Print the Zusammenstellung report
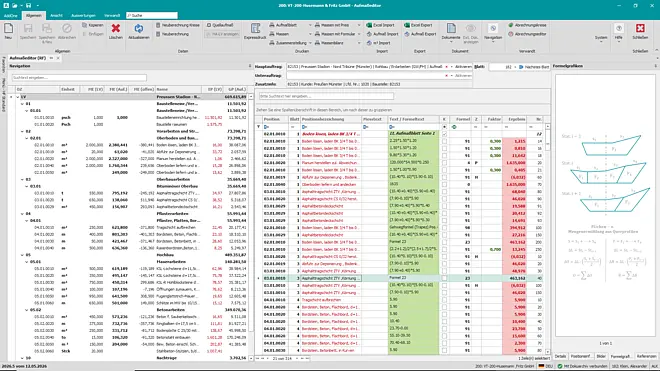This screenshot has height=371, width=660. (x=288, y=43)
